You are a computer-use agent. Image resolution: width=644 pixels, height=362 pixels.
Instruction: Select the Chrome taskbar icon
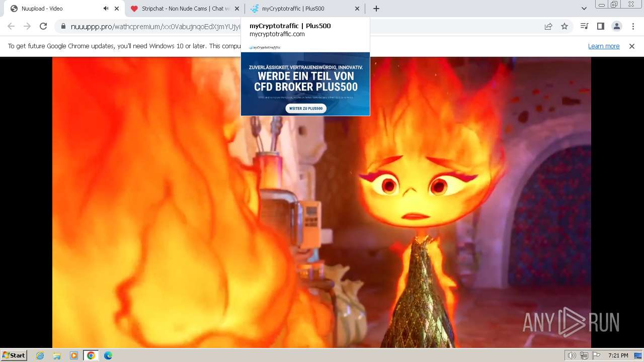click(91, 355)
